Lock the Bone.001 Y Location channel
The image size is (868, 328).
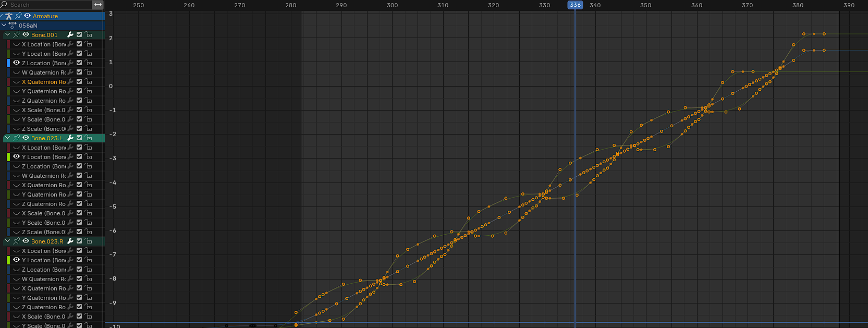[x=89, y=54]
